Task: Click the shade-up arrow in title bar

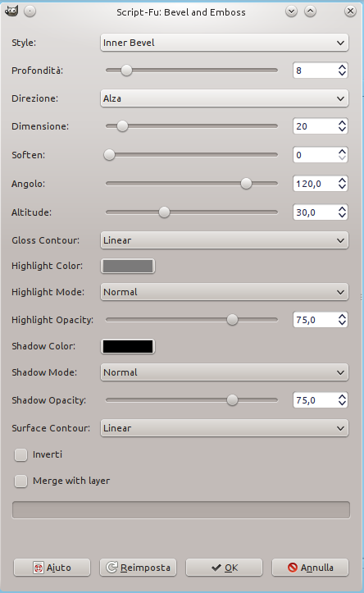Action: [311, 11]
